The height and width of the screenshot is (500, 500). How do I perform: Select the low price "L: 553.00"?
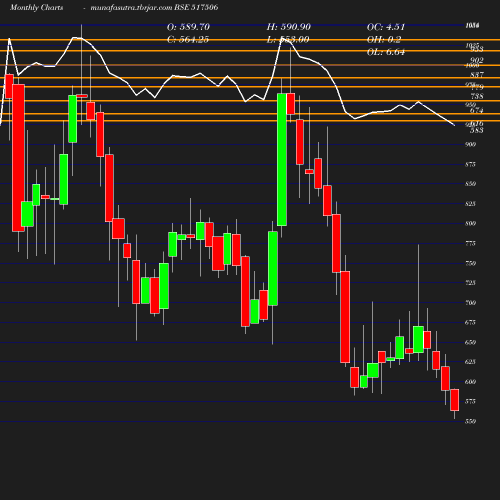[288, 40]
